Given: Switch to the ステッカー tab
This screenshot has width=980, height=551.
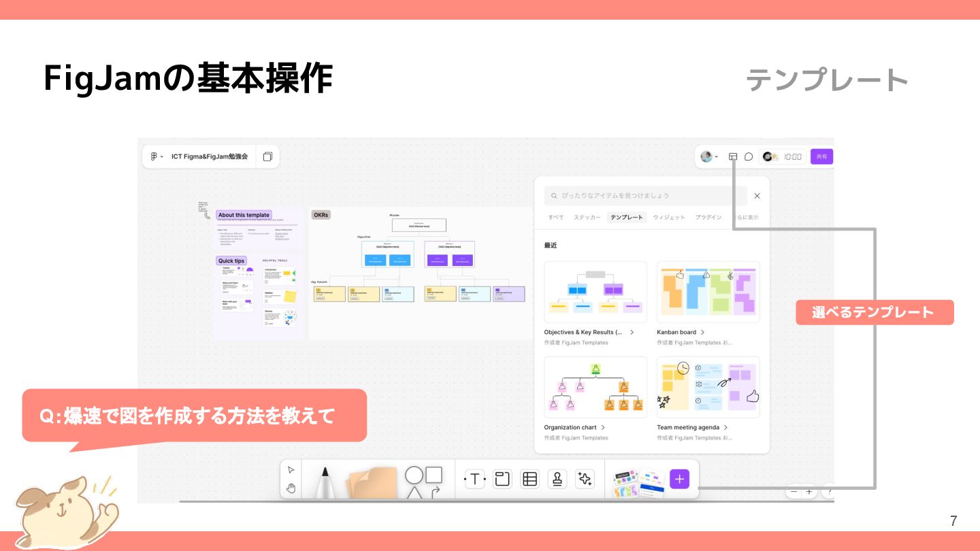Looking at the screenshot, I should pos(587,217).
